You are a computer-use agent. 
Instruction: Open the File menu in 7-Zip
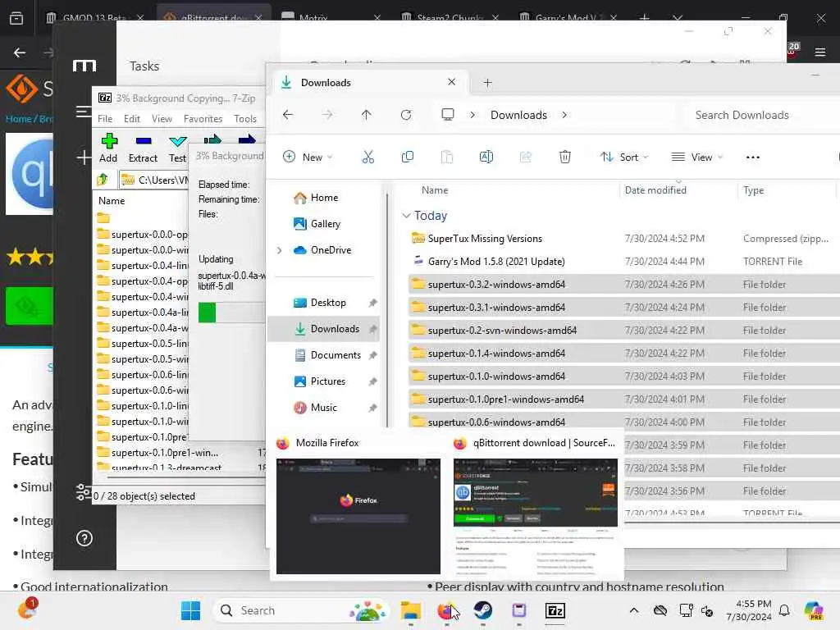pyautogui.click(x=105, y=118)
